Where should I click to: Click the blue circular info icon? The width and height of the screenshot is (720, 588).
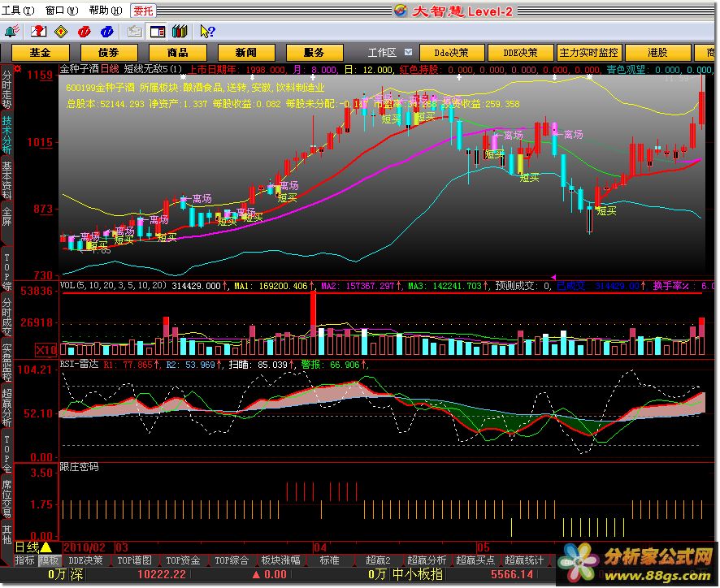click(106, 31)
